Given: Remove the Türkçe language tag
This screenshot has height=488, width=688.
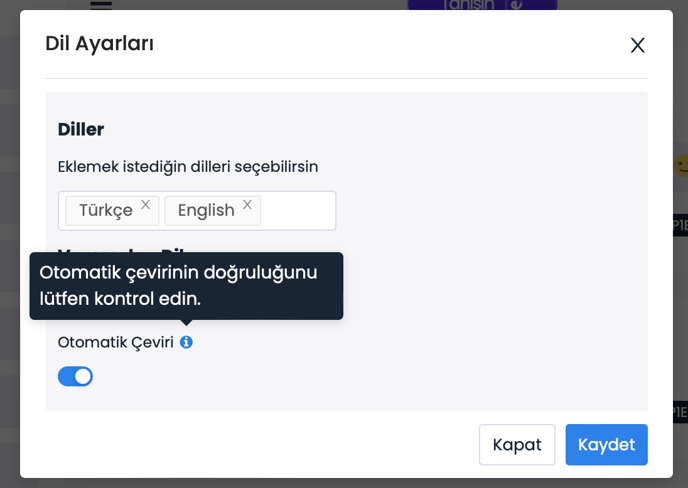Looking at the screenshot, I should [x=146, y=205].
